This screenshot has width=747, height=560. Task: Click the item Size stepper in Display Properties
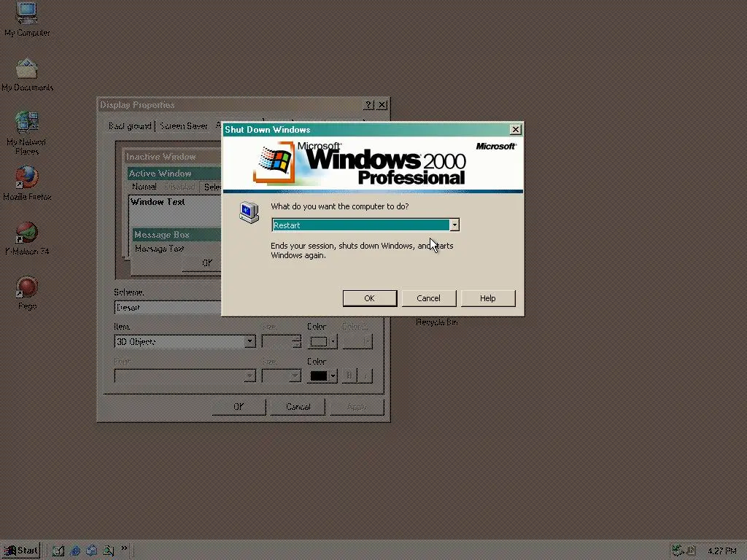coord(297,341)
